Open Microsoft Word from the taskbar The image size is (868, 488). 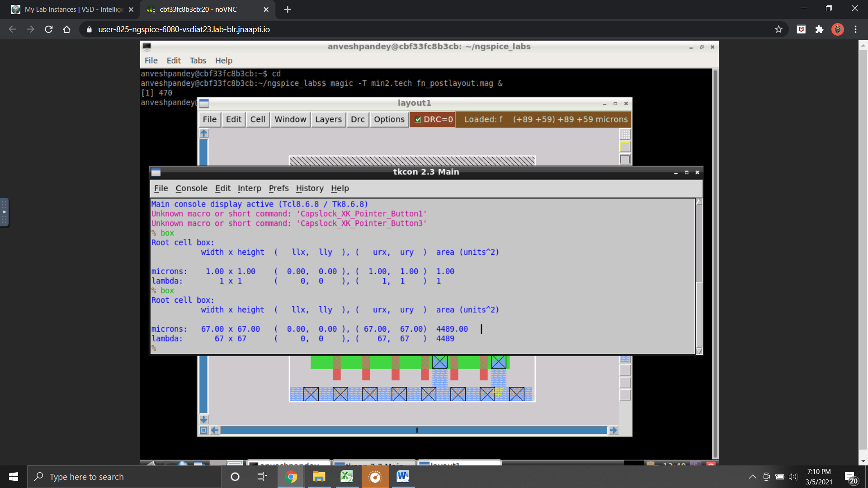pyautogui.click(x=402, y=476)
